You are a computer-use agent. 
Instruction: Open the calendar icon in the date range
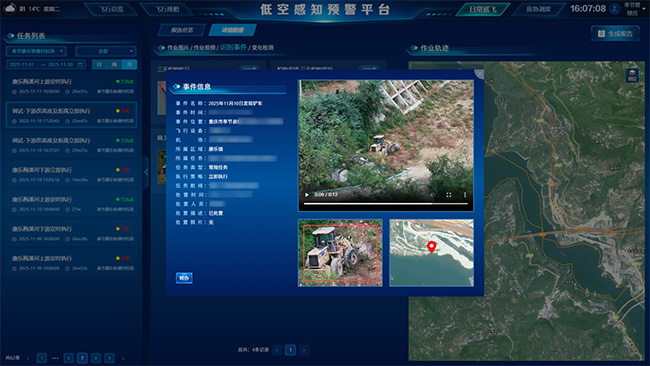coord(80,65)
